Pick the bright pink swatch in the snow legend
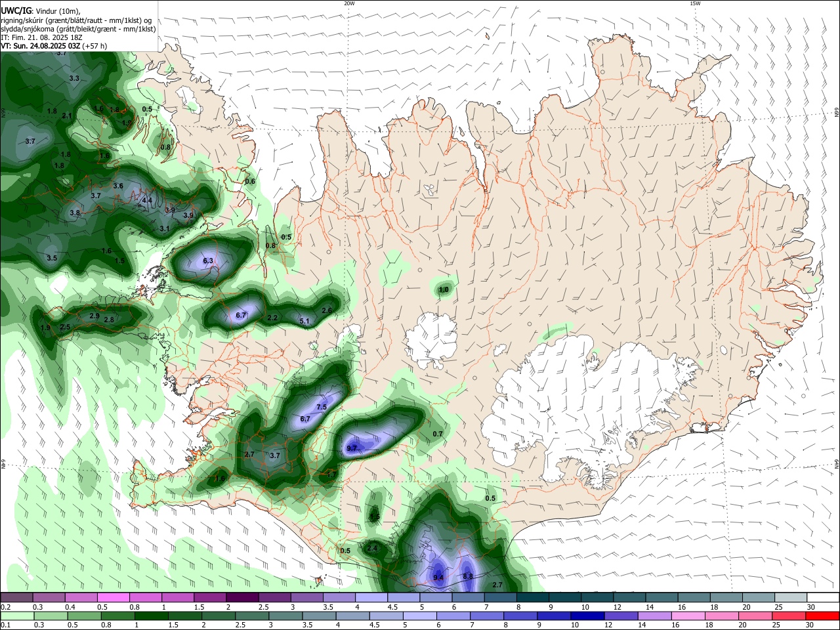The image size is (840, 630). (x=113, y=598)
